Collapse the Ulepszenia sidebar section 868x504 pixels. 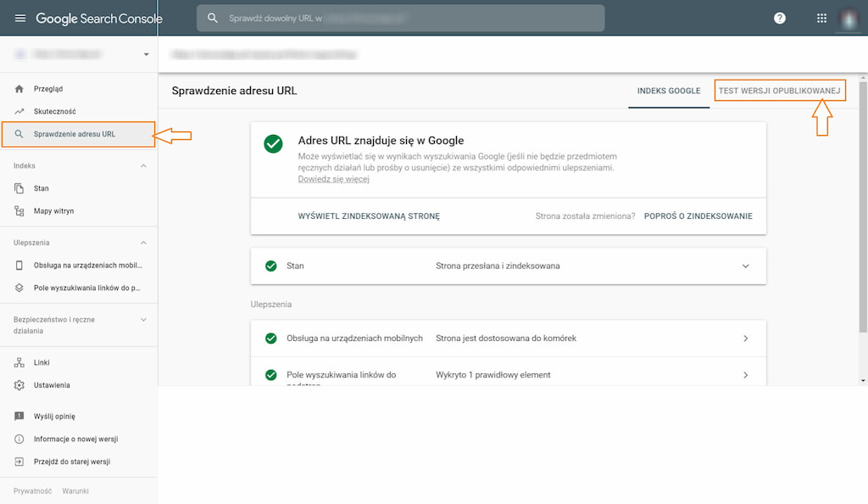coord(143,243)
